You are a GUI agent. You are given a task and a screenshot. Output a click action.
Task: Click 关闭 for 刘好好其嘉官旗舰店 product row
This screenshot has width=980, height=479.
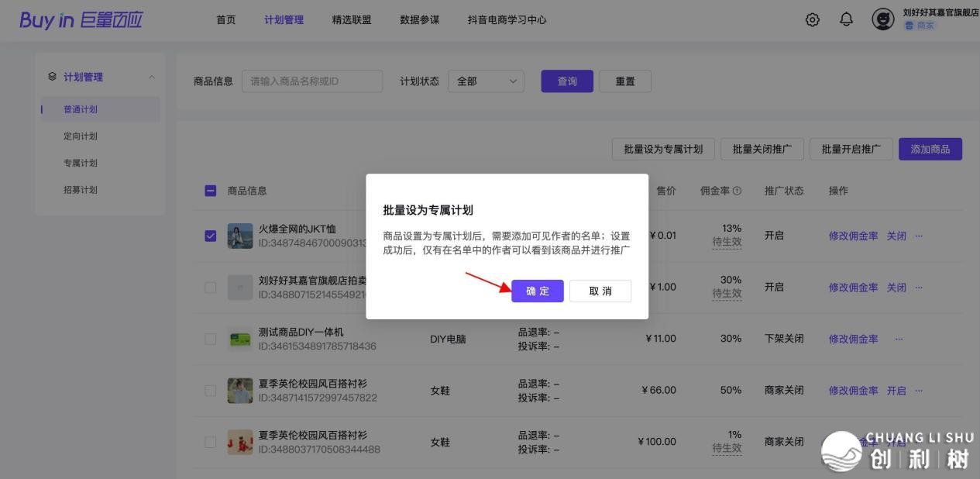point(896,288)
